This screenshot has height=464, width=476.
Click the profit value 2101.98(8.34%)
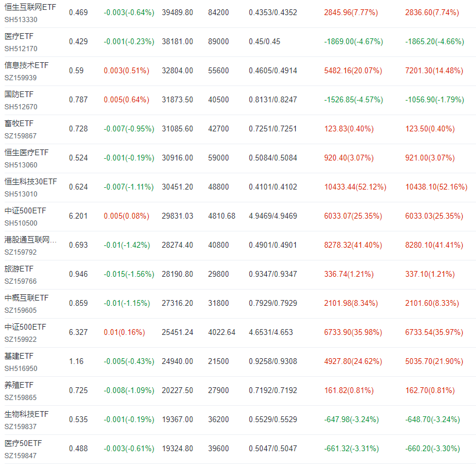351,303
